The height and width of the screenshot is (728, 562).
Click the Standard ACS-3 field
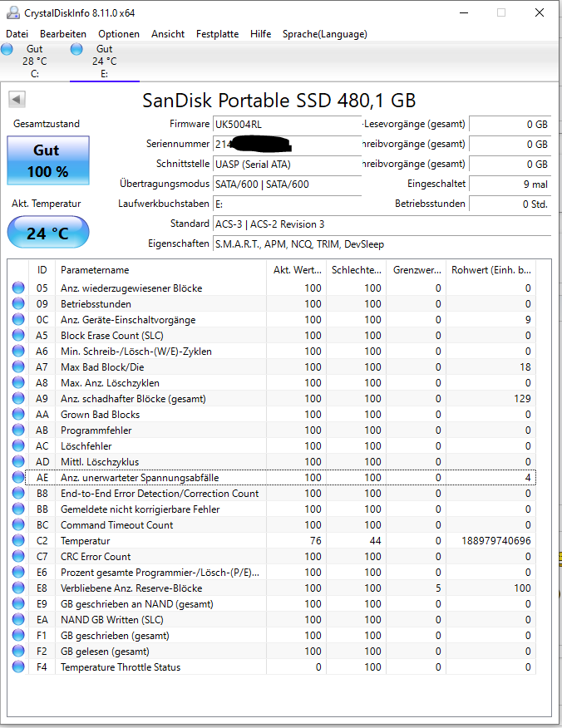[x=382, y=224]
